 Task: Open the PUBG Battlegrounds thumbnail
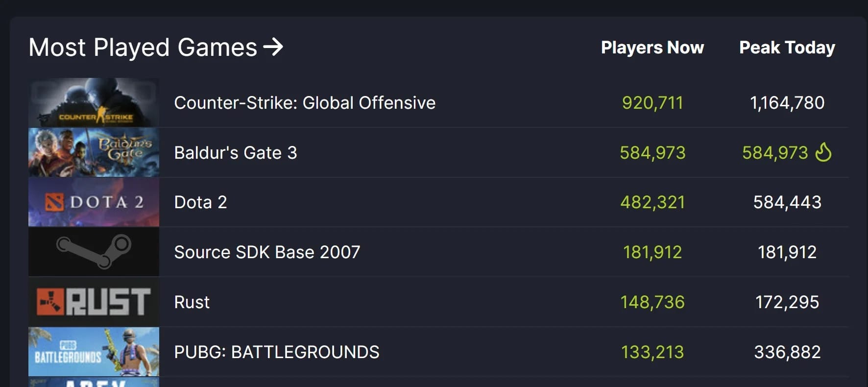[x=94, y=352]
